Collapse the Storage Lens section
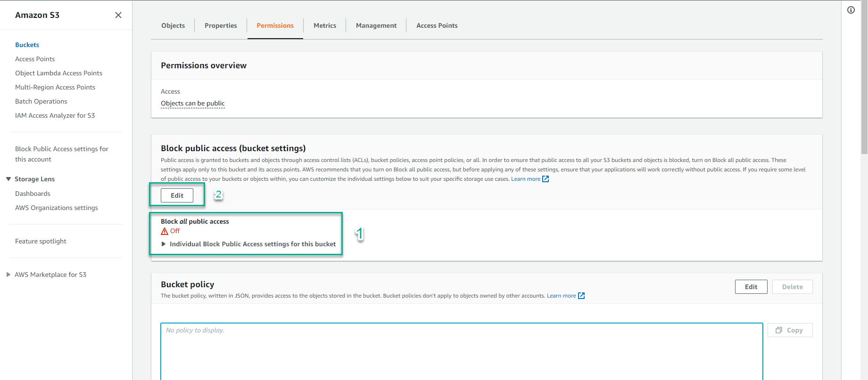868x380 pixels. click(8, 179)
